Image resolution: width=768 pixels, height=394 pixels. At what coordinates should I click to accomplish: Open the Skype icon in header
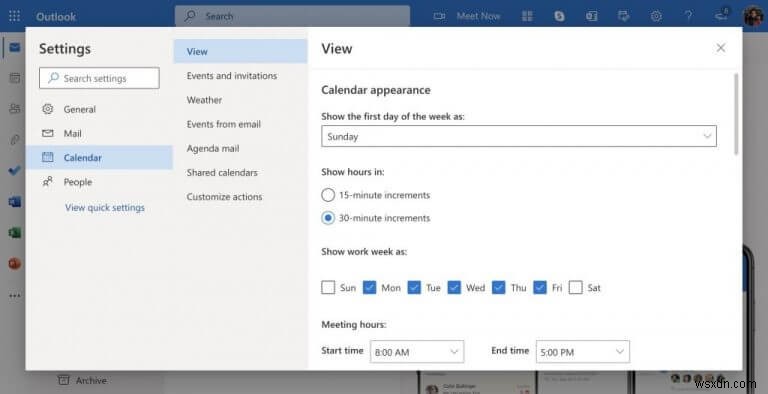(x=559, y=16)
